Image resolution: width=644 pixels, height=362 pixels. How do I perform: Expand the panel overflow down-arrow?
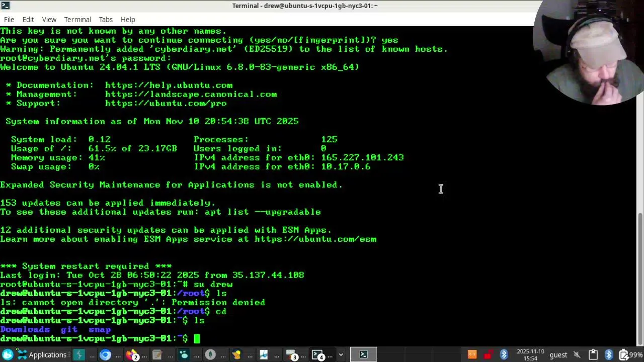pyautogui.click(x=341, y=354)
